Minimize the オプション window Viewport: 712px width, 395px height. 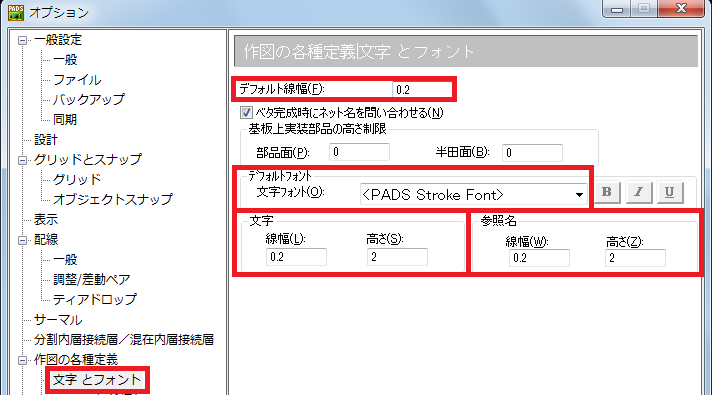tap(617, 9)
